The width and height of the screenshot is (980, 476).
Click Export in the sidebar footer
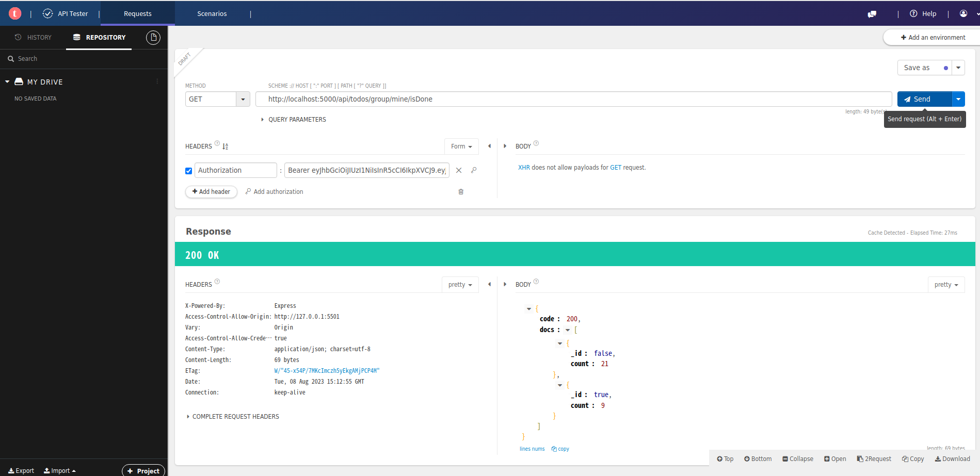coord(21,471)
